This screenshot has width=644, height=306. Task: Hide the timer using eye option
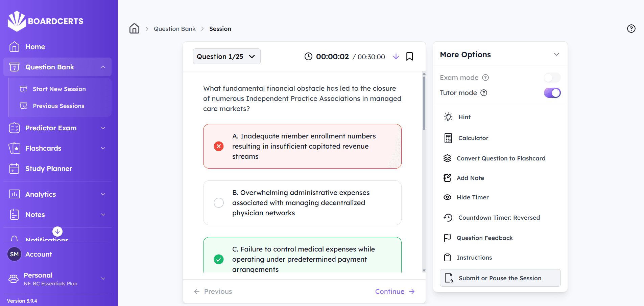(x=472, y=197)
